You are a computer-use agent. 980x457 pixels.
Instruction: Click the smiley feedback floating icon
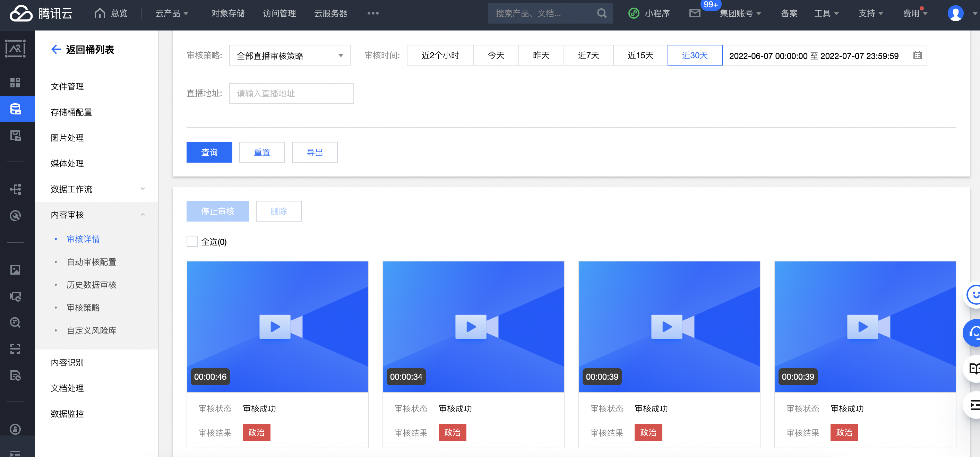974,295
